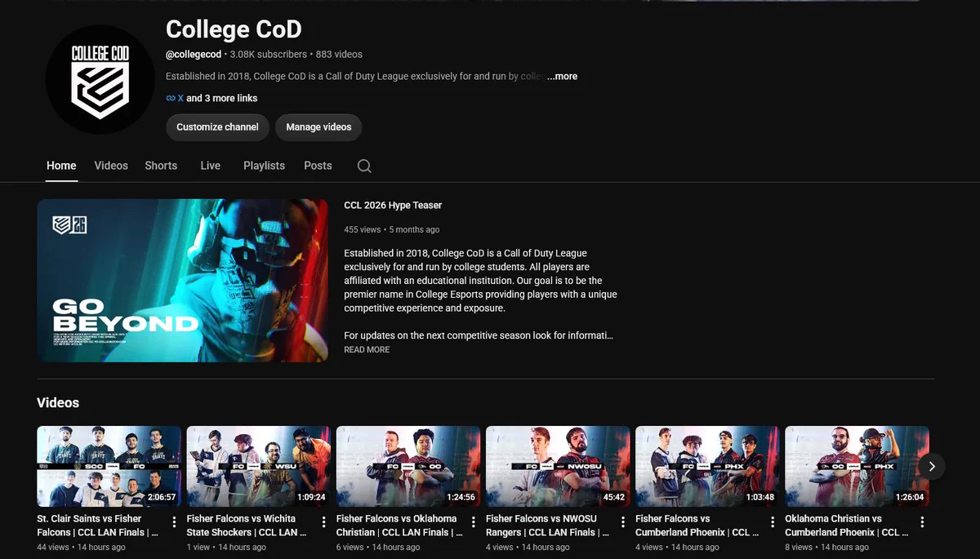Go to the Posts tab
Image resolution: width=980 pixels, height=559 pixels.
pyautogui.click(x=318, y=166)
